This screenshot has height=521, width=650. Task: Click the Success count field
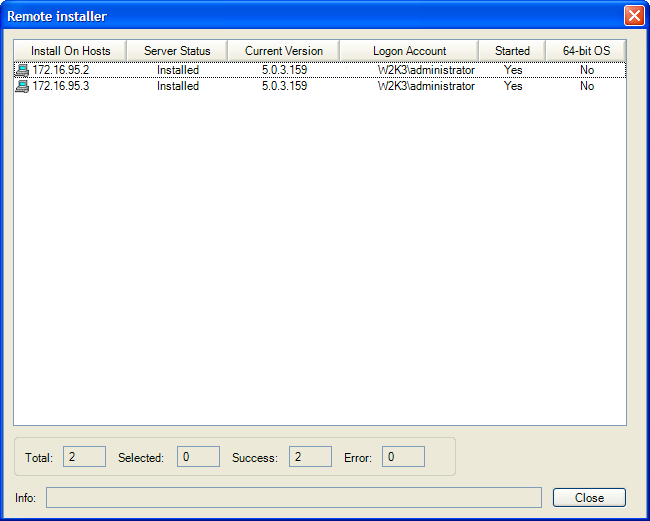pyautogui.click(x=310, y=457)
